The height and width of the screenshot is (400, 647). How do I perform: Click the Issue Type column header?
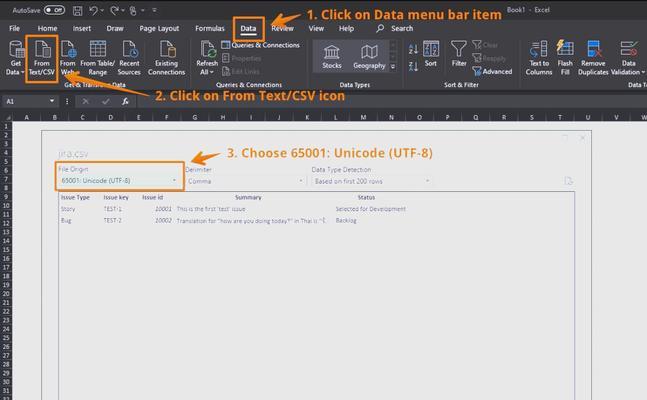75,197
